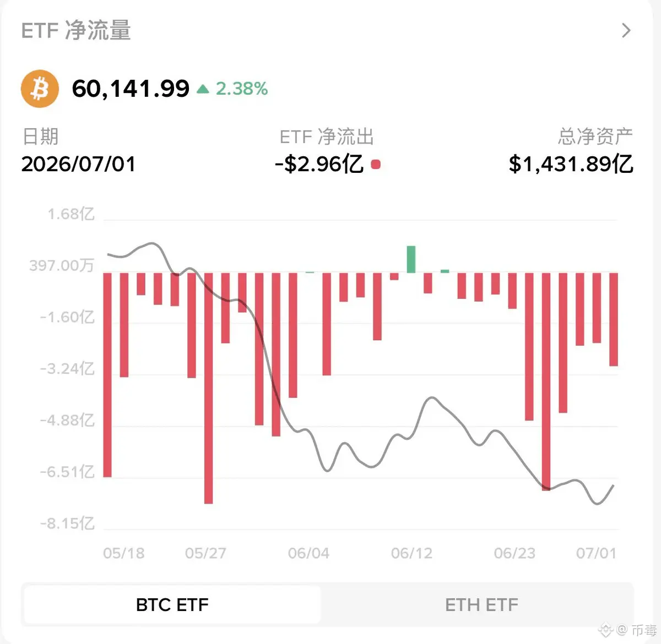
Task: Click the orange Bitcoin logo icon
Action: point(40,89)
